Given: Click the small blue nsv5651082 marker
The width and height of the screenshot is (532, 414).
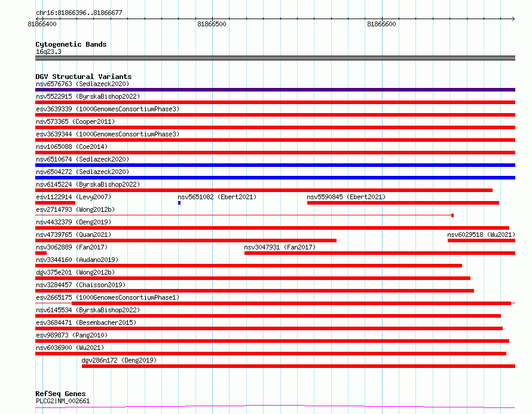Looking at the screenshot, I should click(179, 203).
